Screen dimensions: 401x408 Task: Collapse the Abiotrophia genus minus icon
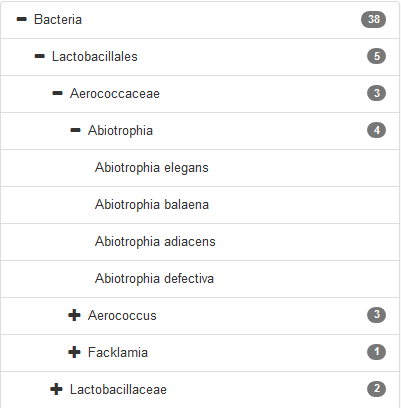[x=76, y=131]
